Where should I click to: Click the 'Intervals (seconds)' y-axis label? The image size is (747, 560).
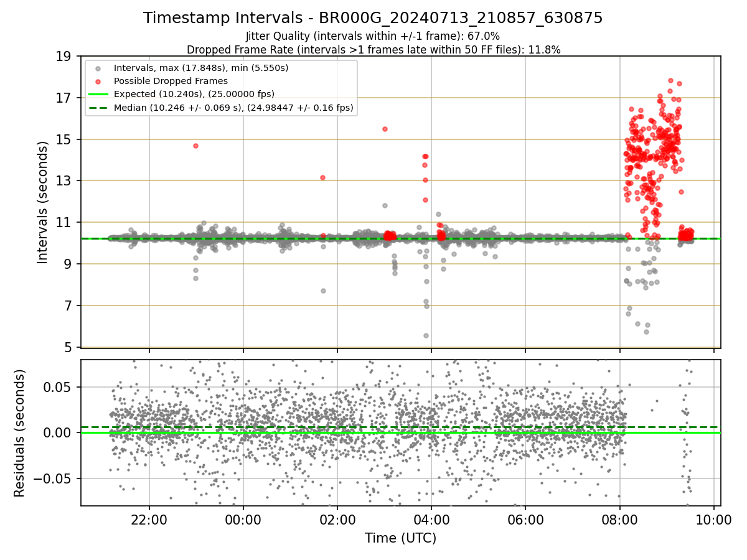point(42,202)
